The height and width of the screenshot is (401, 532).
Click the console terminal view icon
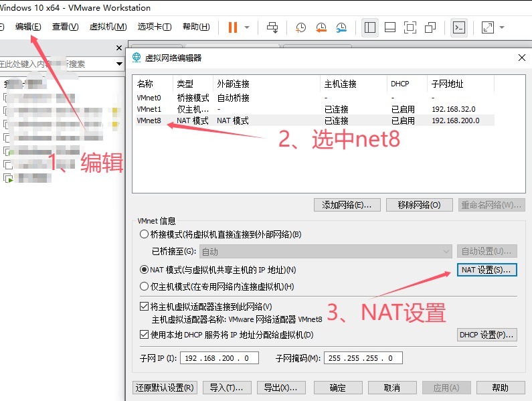point(459,27)
